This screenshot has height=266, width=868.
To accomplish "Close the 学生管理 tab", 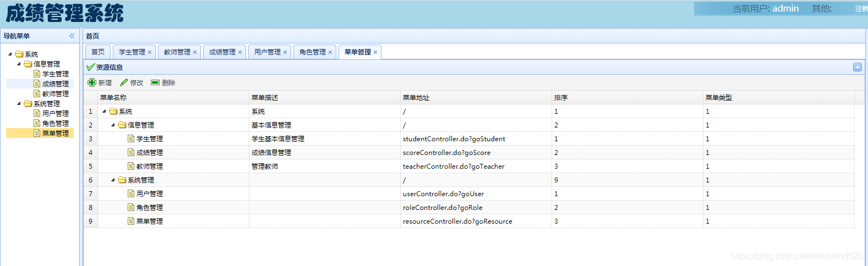I will point(150,52).
